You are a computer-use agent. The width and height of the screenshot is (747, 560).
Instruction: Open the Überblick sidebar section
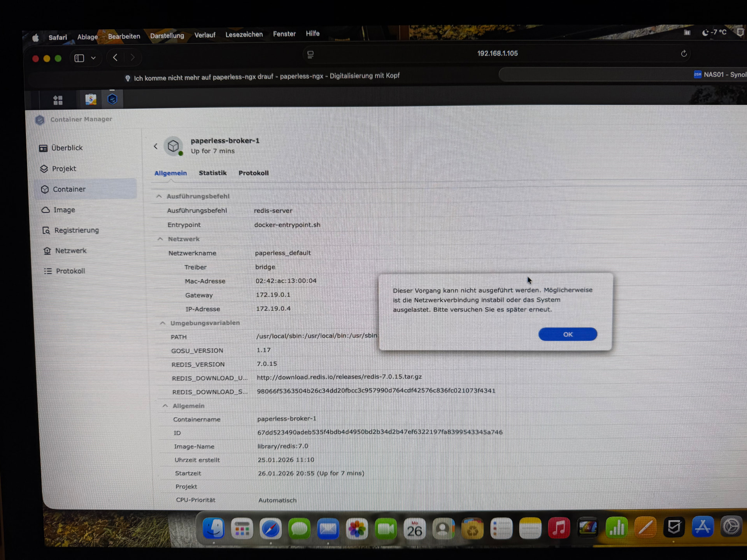(x=67, y=148)
